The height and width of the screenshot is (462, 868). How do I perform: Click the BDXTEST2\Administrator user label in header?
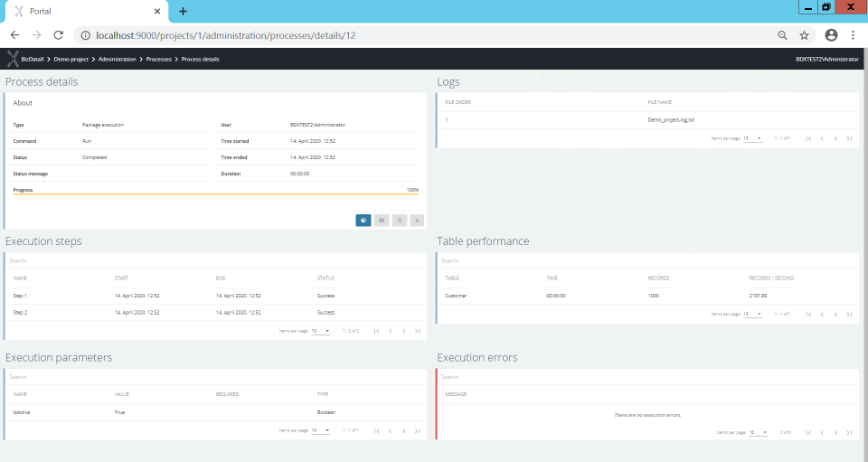(827, 59)
